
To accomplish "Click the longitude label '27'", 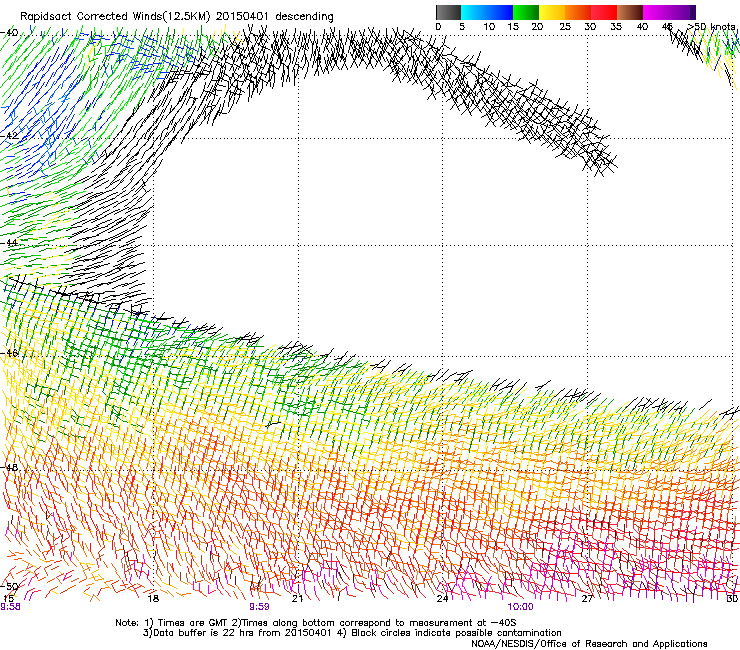I will [x=587, y=598].
